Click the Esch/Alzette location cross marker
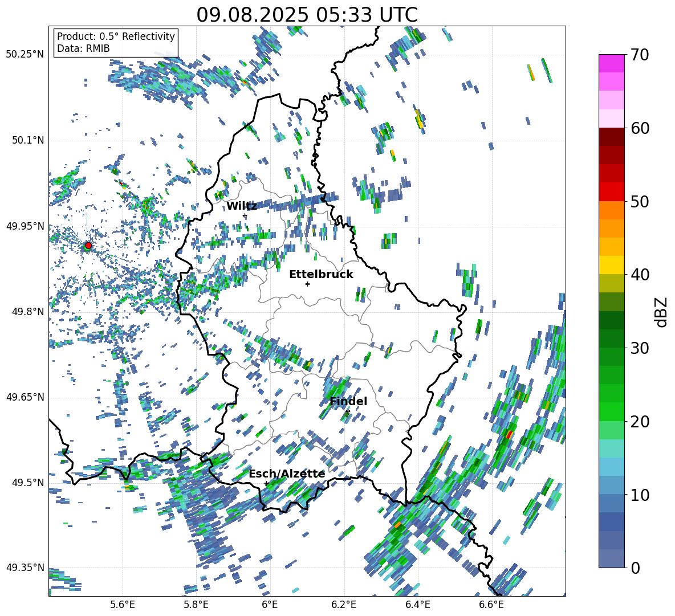This screenshot has width=675, height=616. [x=266, y=483]
